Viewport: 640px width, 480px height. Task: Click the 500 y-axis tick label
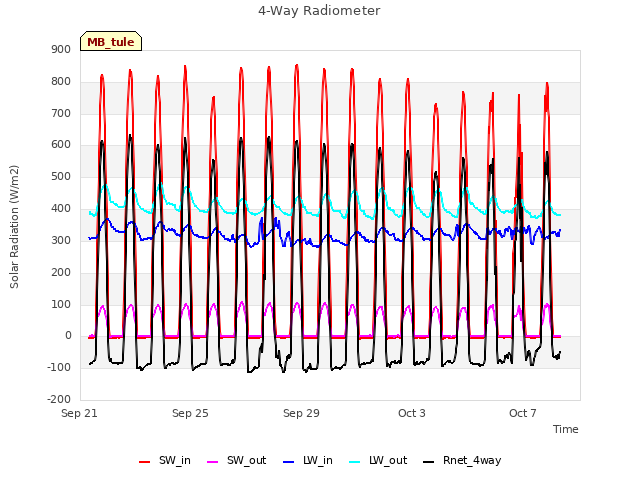[61, 177]
